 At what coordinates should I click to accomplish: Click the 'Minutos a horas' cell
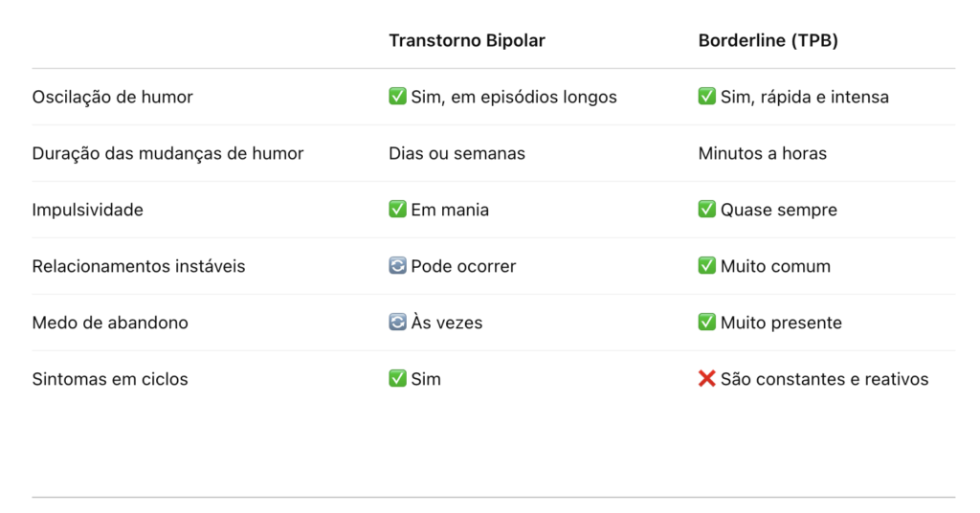[x=763, y=153]
